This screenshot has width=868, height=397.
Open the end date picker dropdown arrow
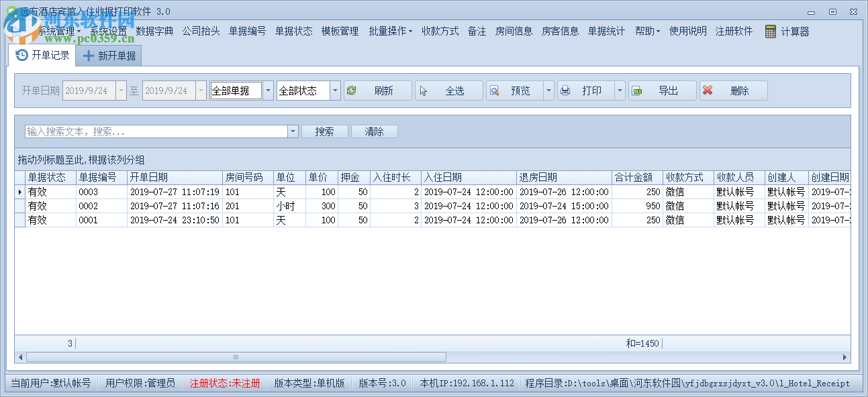[x=201, y=91]
